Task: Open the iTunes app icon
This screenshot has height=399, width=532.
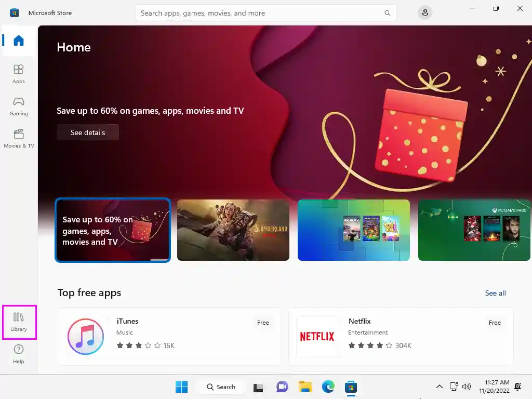Action: [86, 337]
